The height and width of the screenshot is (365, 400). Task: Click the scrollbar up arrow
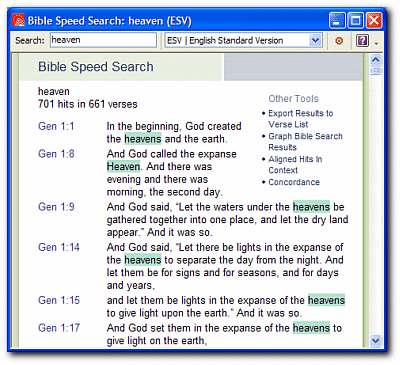coord(375,60)
